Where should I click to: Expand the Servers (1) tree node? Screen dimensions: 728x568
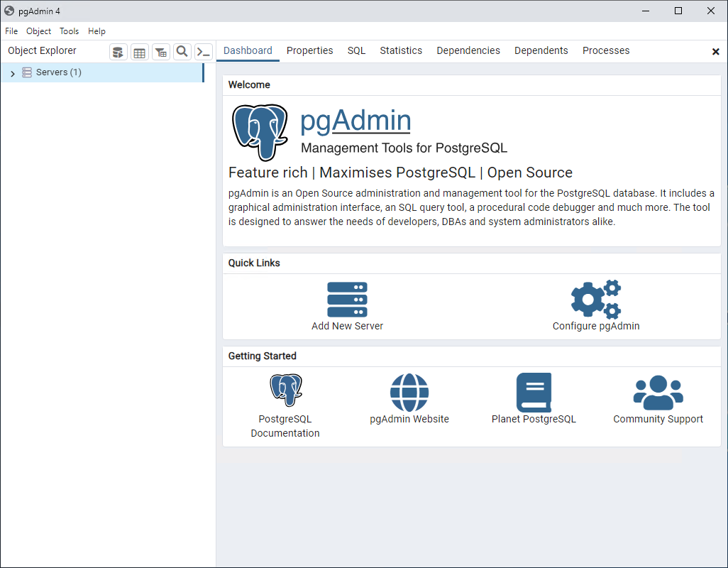13,73
